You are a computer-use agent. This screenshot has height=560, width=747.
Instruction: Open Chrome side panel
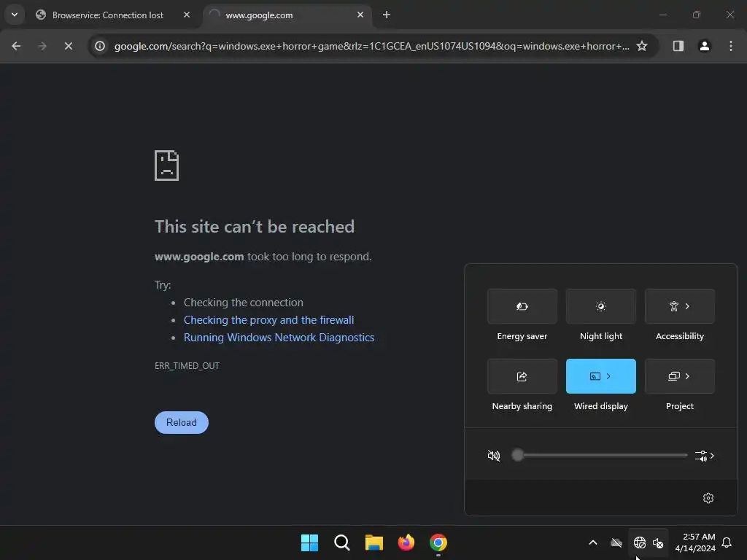pyautogui.click(x=678, y=46)
